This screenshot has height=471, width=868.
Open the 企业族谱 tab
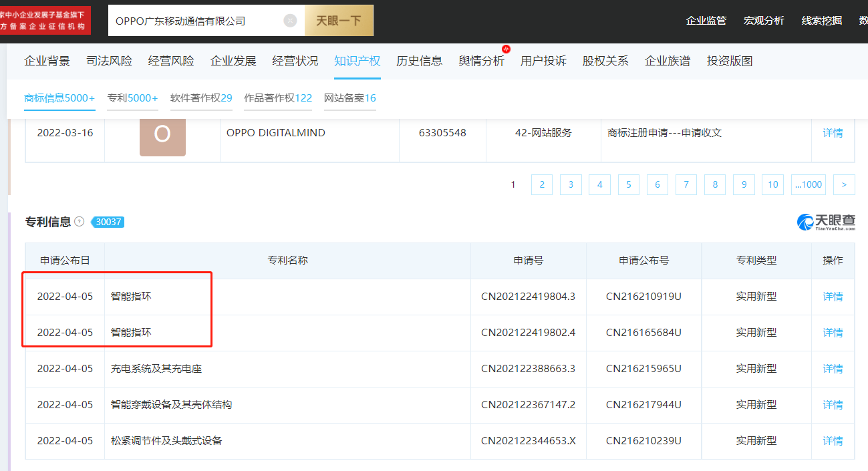(x=668, y=61)
